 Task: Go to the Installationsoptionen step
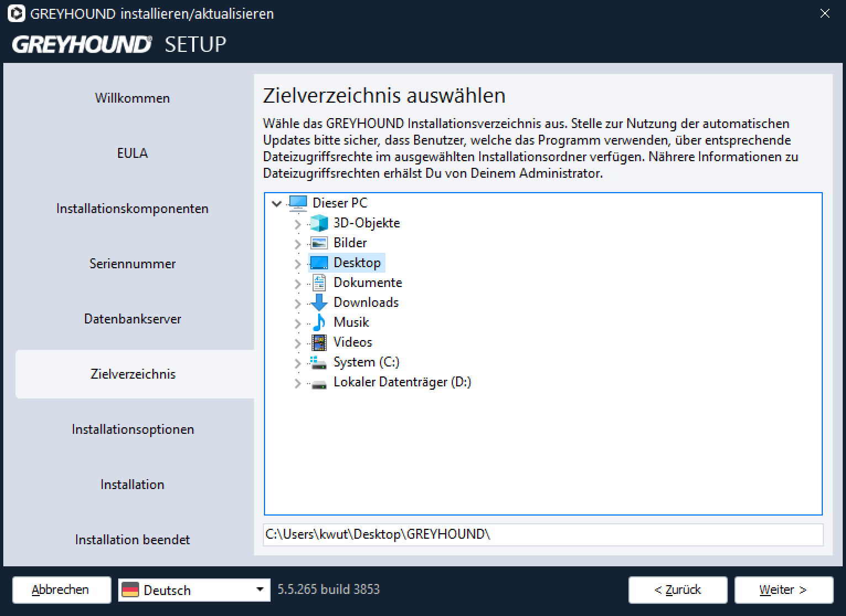pos(133,429)
